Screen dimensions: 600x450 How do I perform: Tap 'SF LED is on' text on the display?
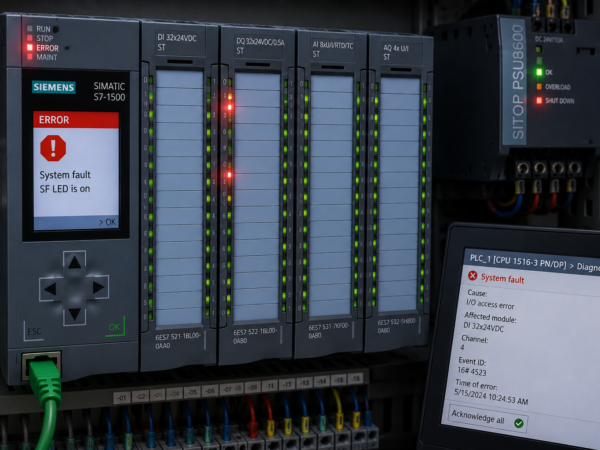[x=65, y=189]
